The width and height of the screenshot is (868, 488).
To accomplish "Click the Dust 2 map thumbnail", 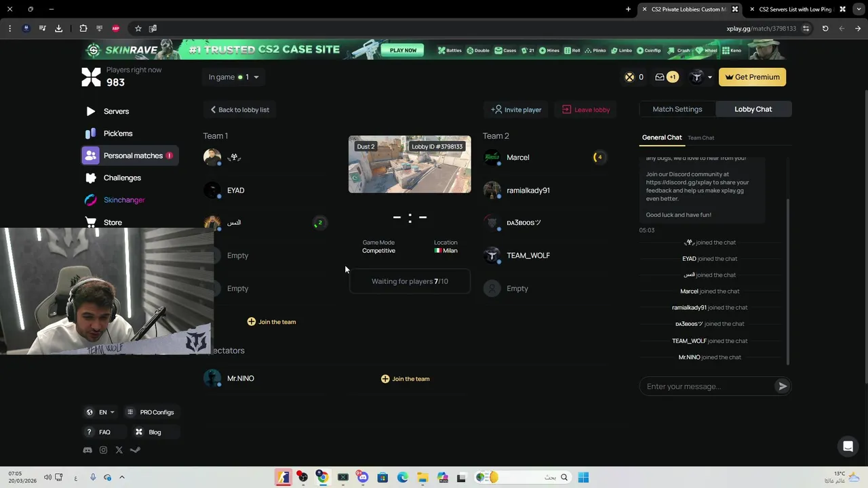I will pyautogui.click(x=410, y=165).
